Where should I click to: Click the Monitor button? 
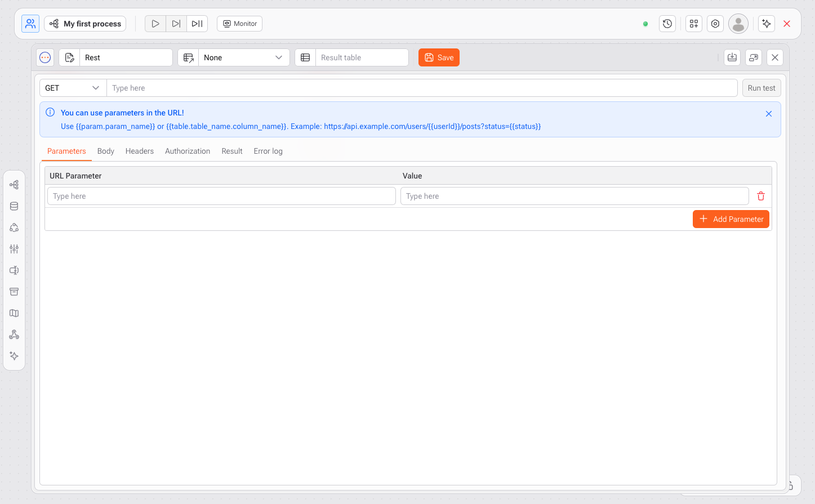[x=239, y=24]
